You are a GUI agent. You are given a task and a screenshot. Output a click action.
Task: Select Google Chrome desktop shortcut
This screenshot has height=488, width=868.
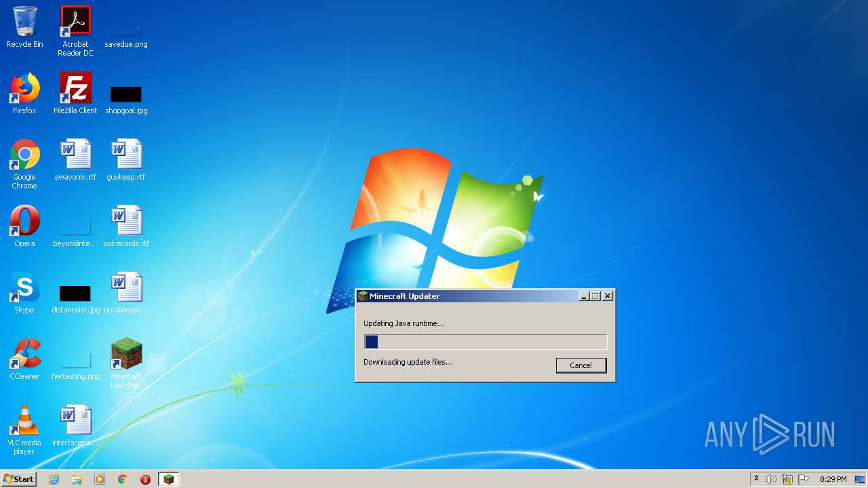pos(24,164)
